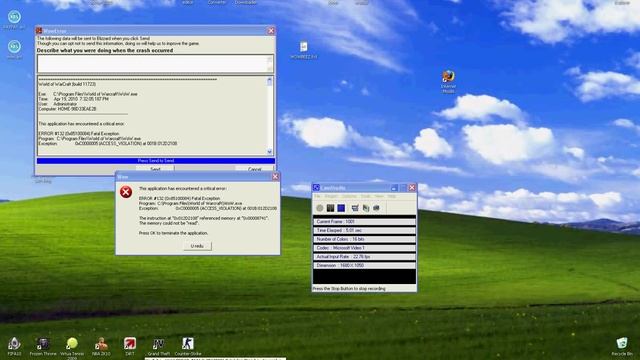This screenshot has height=360, width=640.
Task: Click 'Press OK to terminate the application' text
Action: (x=173, y=233)
